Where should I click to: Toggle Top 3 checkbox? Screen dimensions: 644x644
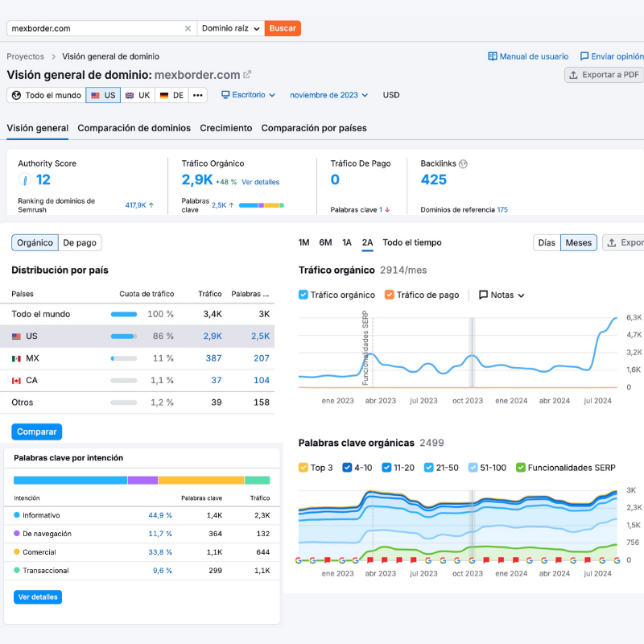(303, 468)
